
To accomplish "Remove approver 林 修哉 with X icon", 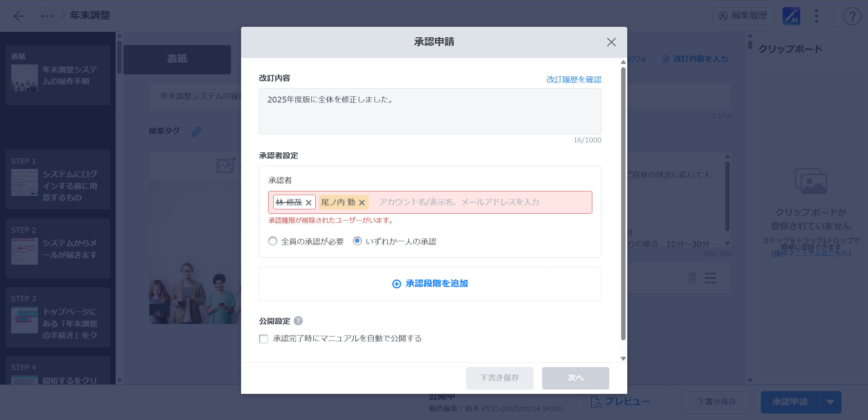I will pyautogui.click(x=309, y=203).
